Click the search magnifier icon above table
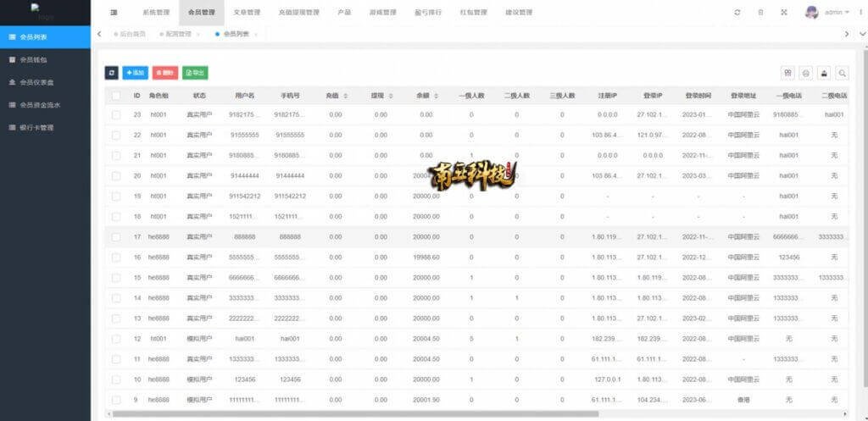The width and height of the screenshot is (868, 421). [842, 74]
